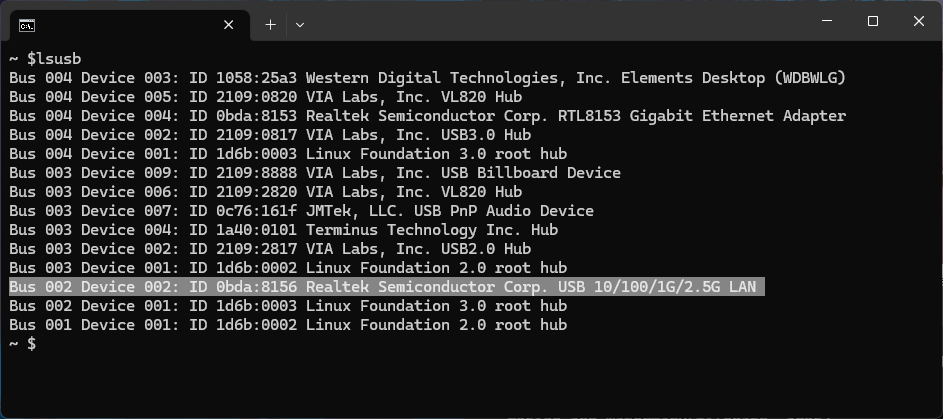
Task: Click the USB Billboard Device line
Action: (315, 173)
